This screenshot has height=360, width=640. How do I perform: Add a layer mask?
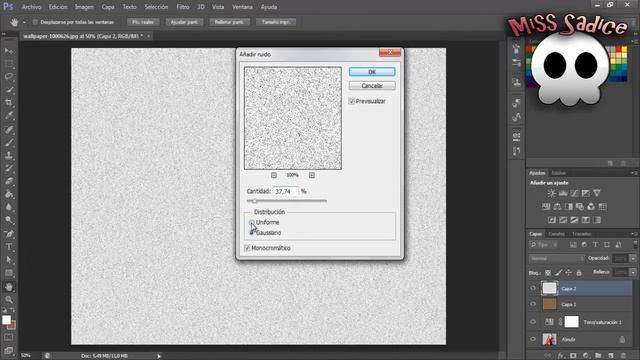coord(573,356)
